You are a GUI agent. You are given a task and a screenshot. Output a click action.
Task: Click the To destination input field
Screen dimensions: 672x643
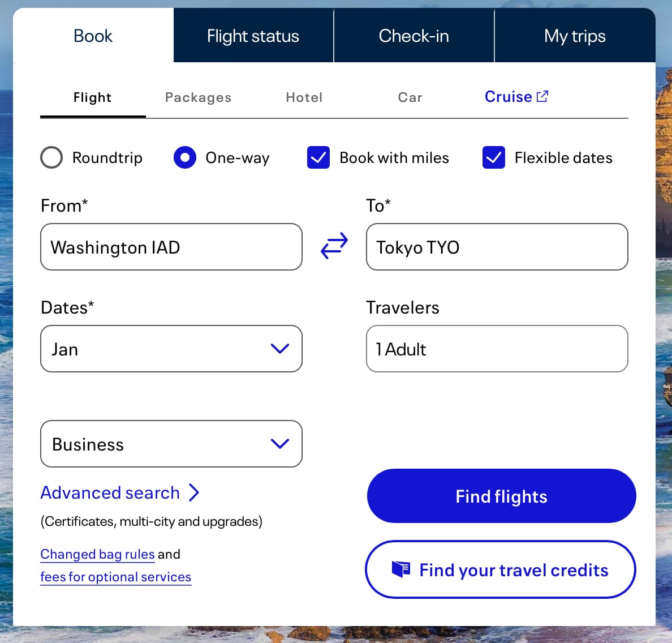497,247
